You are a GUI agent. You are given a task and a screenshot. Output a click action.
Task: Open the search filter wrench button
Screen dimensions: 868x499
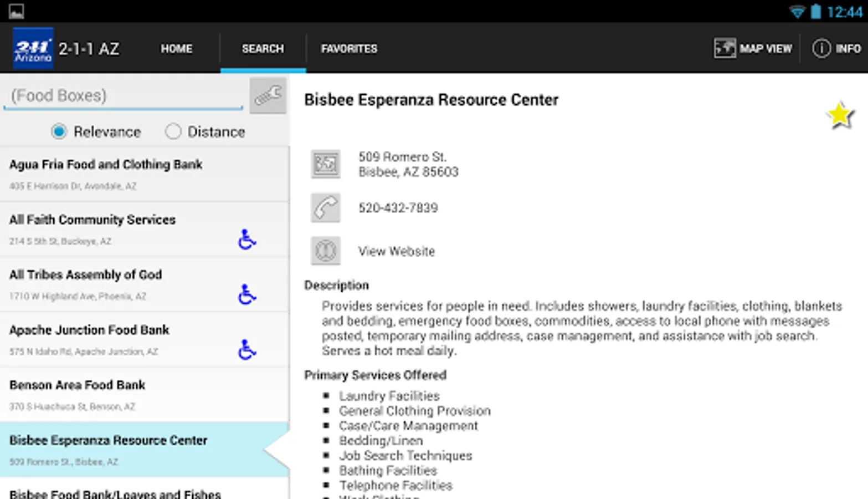point(268,96)
